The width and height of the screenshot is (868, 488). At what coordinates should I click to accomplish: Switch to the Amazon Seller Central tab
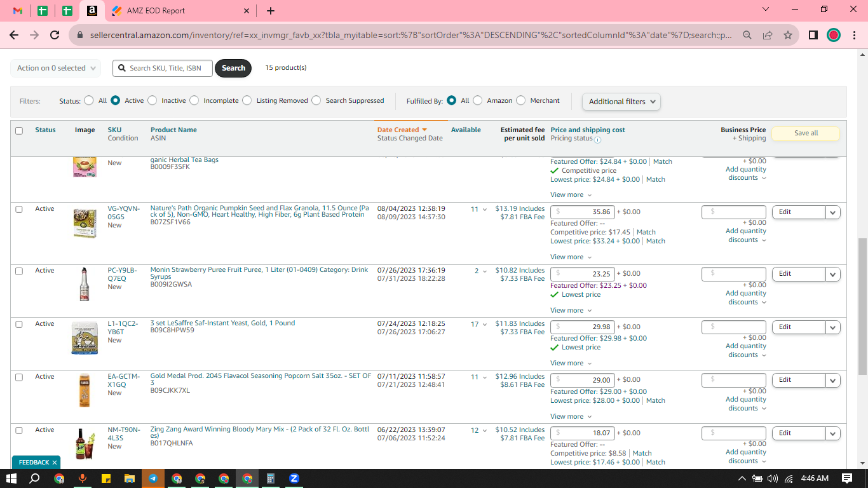click(92, 11)
